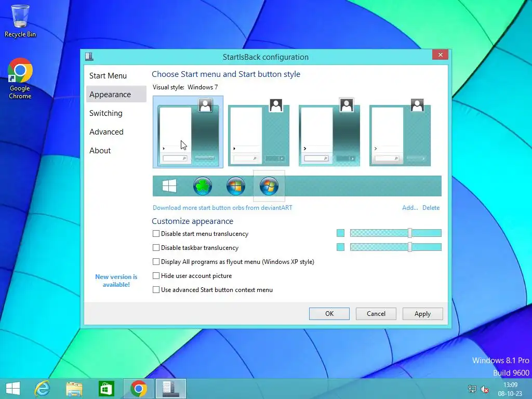The image size is (532, 399).
Task: Enable Display All programs as flyout menu
Action: (x=156, y=262)
